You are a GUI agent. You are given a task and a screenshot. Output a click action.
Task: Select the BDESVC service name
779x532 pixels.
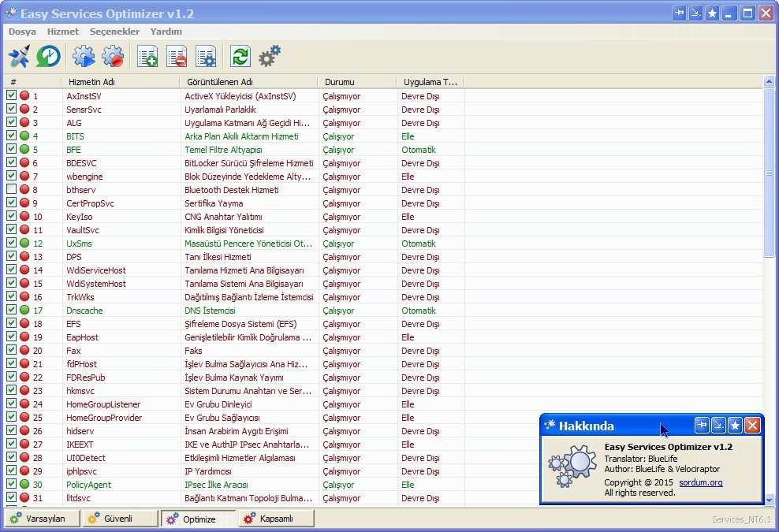coord(81,163)
